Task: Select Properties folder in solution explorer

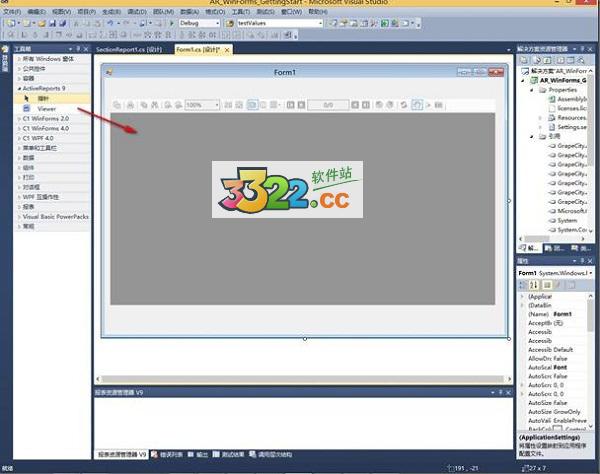Action: pyautogui.click(x=563, y=90)
